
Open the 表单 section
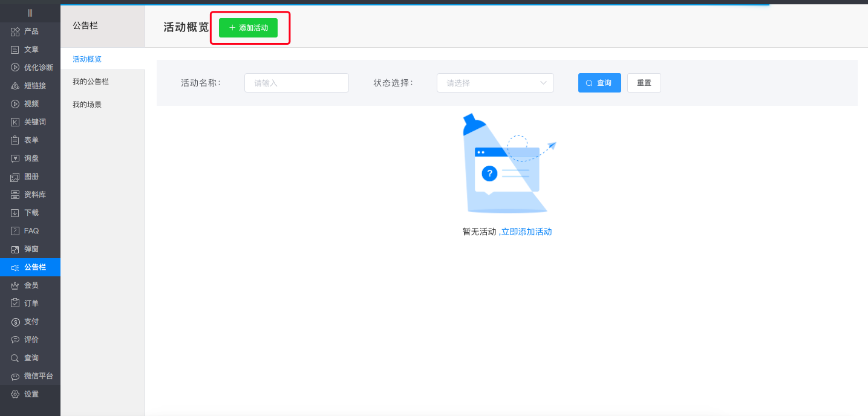tap(25, 140)
